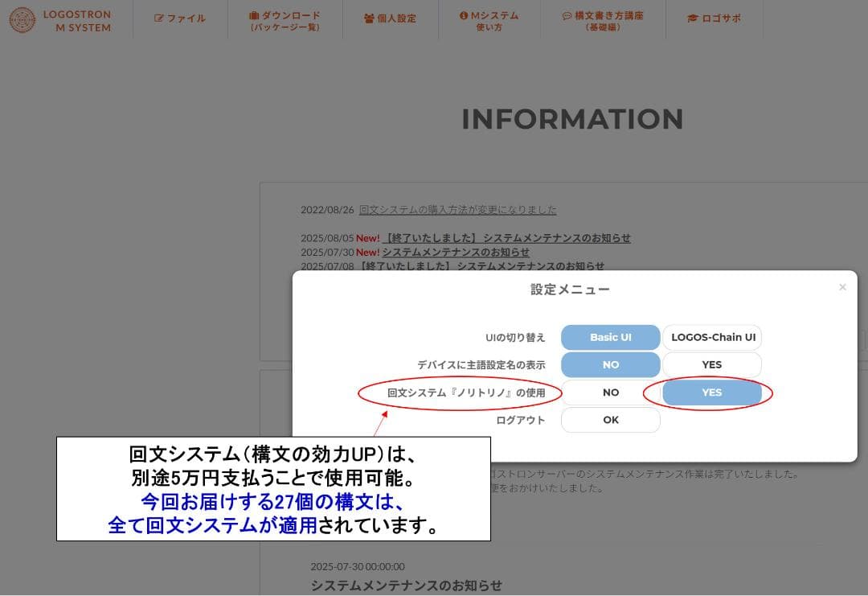
Task: Open the ダウンロード（パッケージ一覧） menu
Action: coord(285,20)
